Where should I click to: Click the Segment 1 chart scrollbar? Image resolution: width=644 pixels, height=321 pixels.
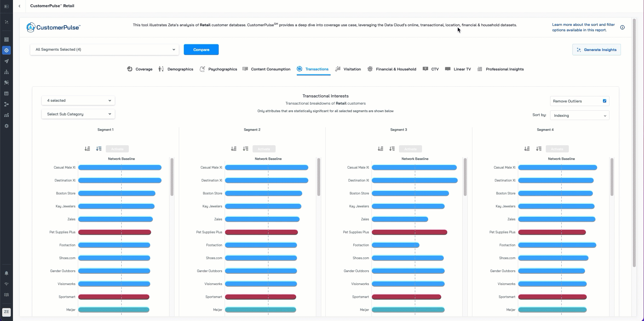coord(172,177)
